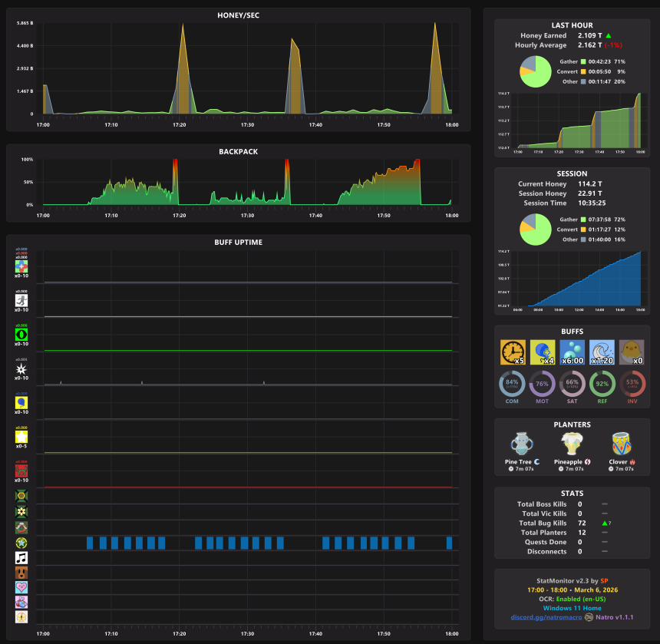The height and width of the screenshot is (644, 660).
Task: Click the orange clock x5 buff tile
Action: pyautogui.click(x=513, y=352)
